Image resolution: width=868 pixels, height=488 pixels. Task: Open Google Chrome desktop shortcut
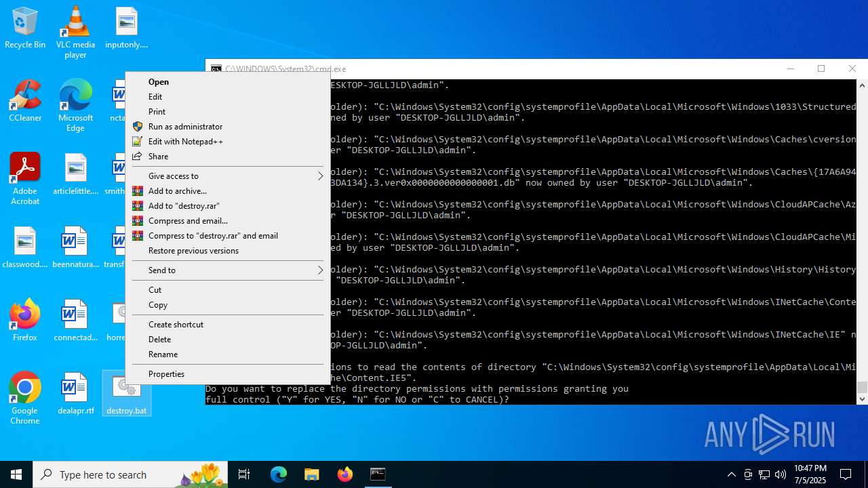25,399
